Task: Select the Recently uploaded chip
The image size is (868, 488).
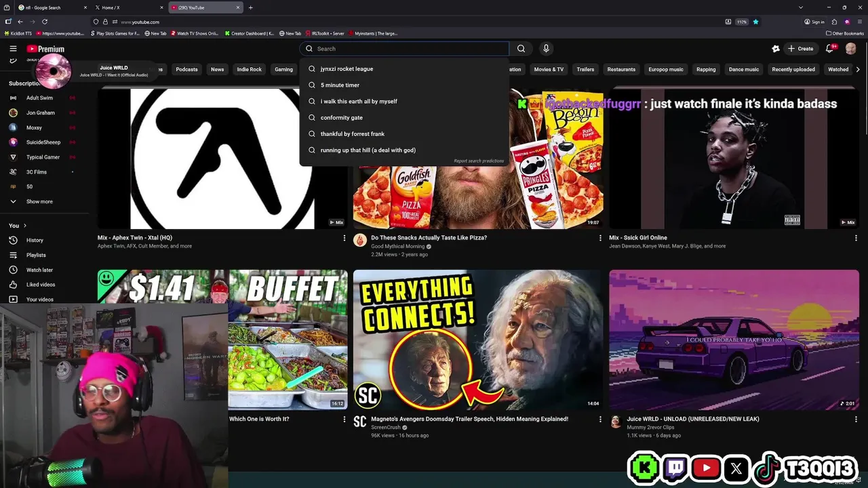Action: click(793, 69)
